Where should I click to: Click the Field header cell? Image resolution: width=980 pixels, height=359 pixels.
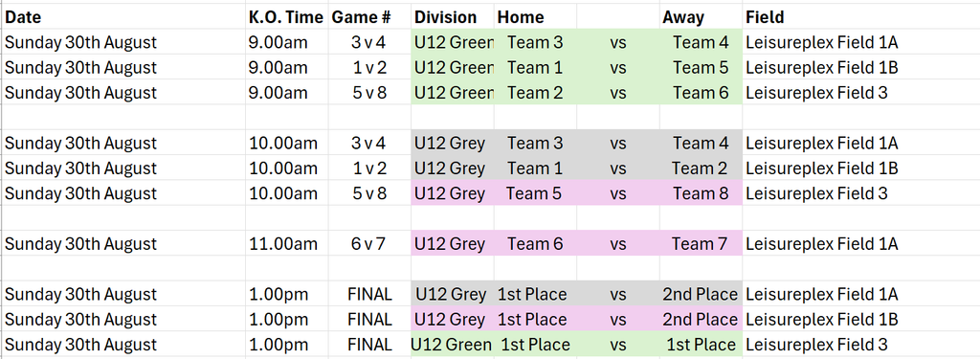click(860, 17)
